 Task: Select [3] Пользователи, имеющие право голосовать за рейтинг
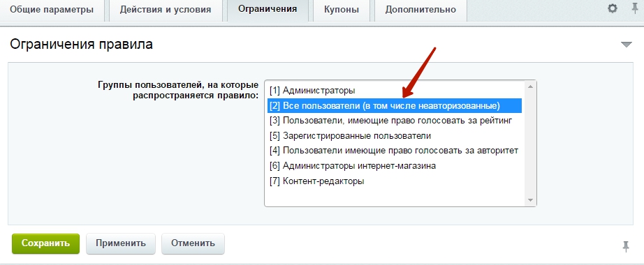point(395,121)
